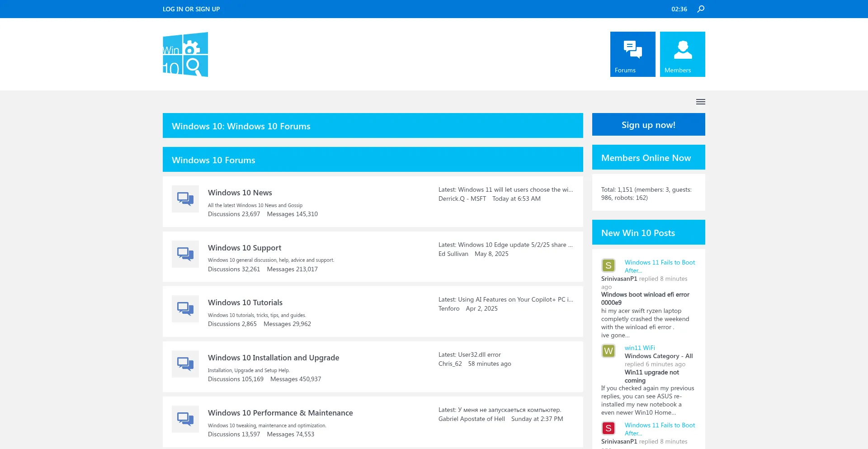The width and height of the screenshot is (868, 449).
Task: Open the win11 WiFi post
Action: pos(639,348)
